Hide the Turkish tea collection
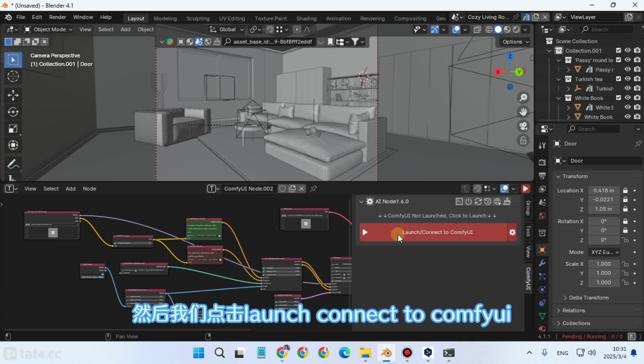 click(627, 79)
